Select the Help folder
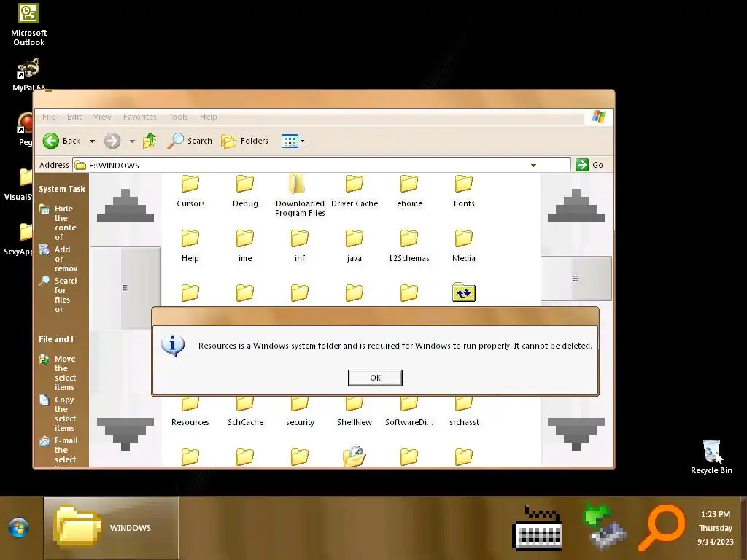 [x=190, y=246]
